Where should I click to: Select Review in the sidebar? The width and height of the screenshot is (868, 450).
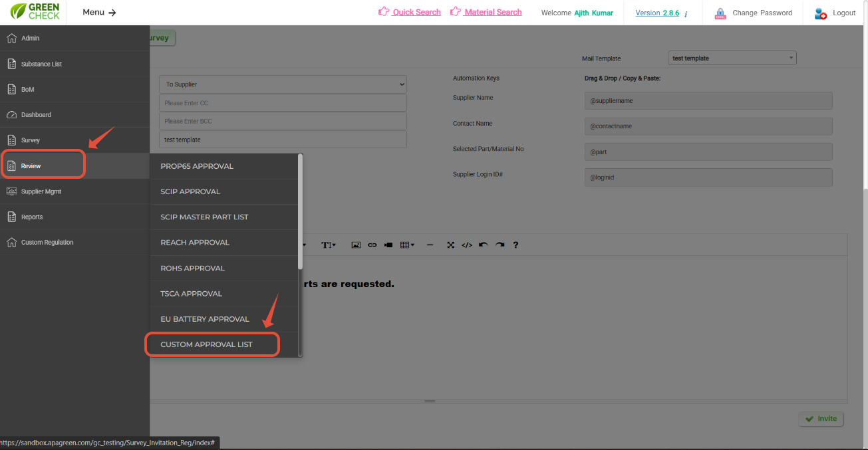pos(74,166)
